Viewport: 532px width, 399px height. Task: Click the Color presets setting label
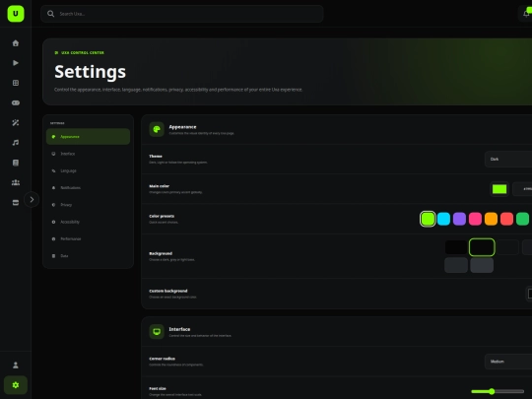[162, 216]
